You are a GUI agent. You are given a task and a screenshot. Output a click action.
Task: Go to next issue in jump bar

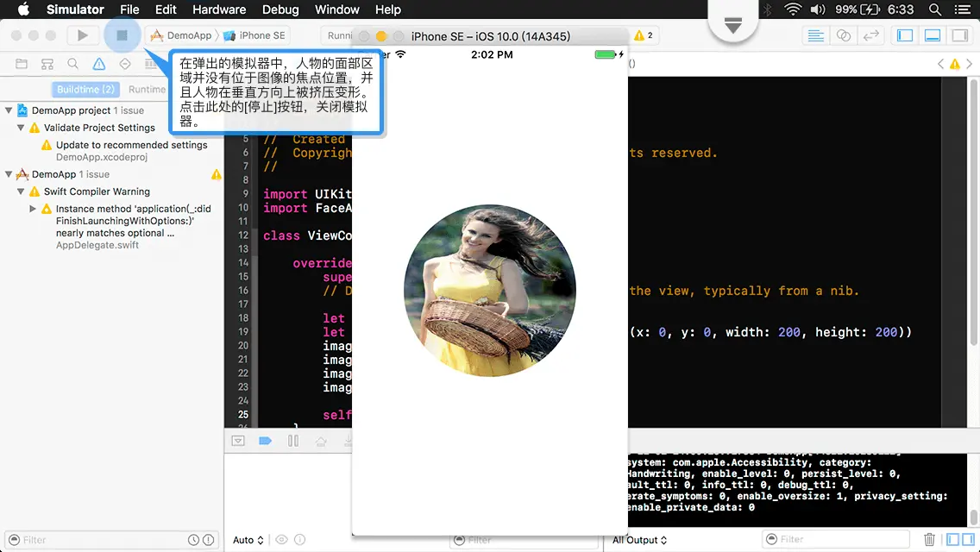969,64
